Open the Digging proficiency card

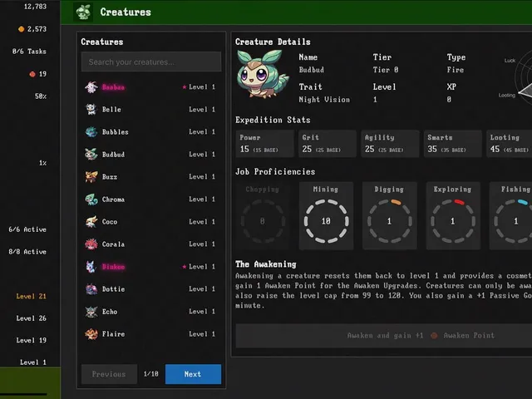pyautogui.click(x=390, y=216)
